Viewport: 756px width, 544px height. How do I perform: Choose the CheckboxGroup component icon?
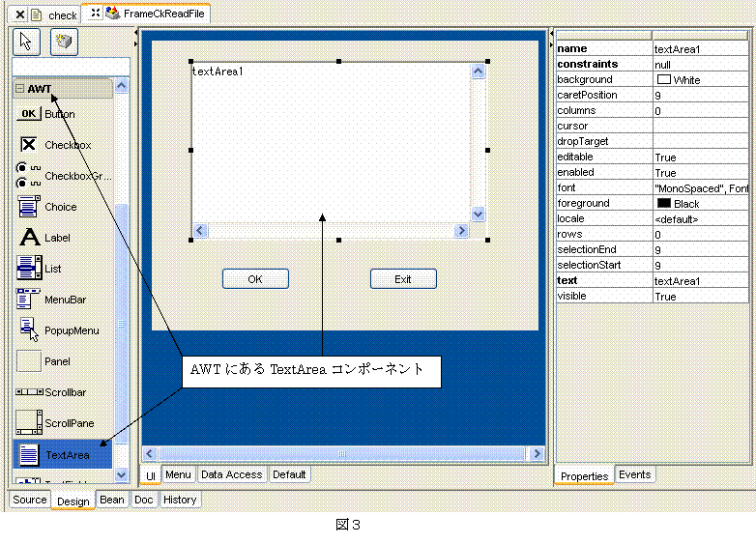click(x=30, y=176)
